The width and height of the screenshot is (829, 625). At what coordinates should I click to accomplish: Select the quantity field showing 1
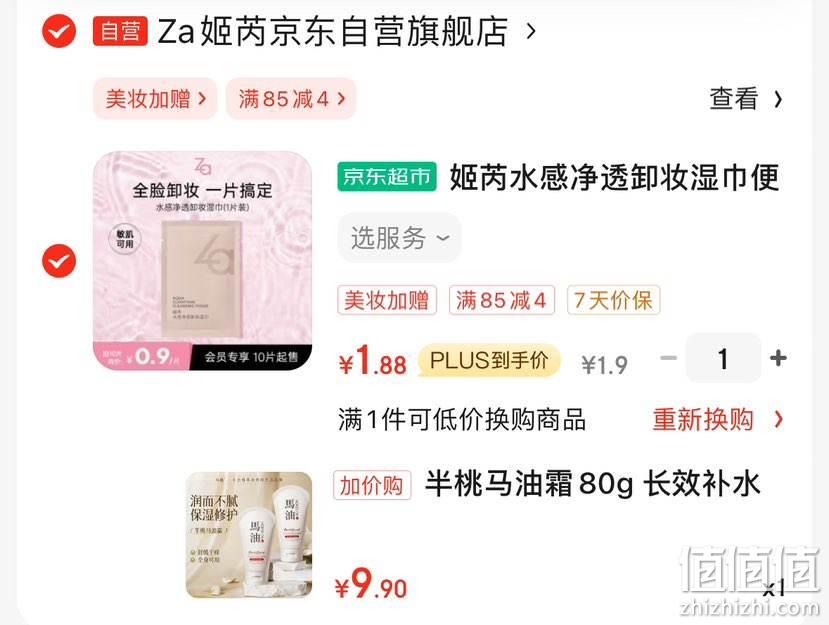(x=723, y=358)
